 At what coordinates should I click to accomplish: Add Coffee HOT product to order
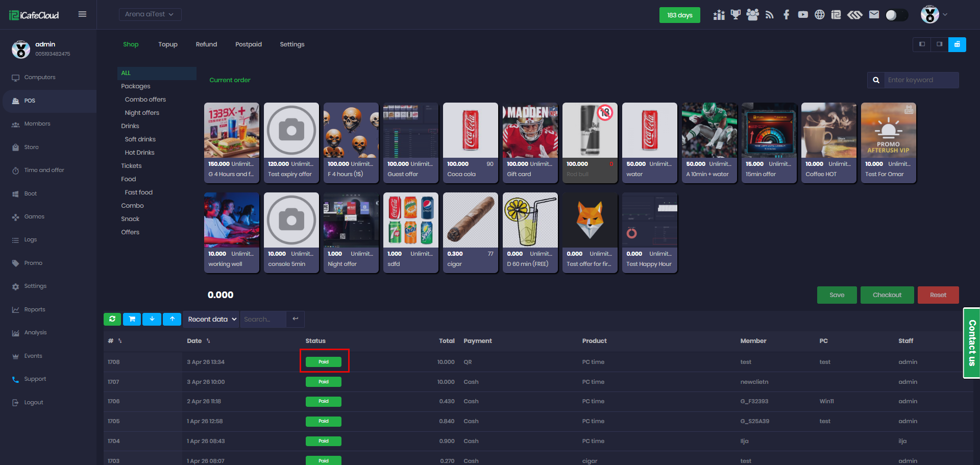click(828, 142)
